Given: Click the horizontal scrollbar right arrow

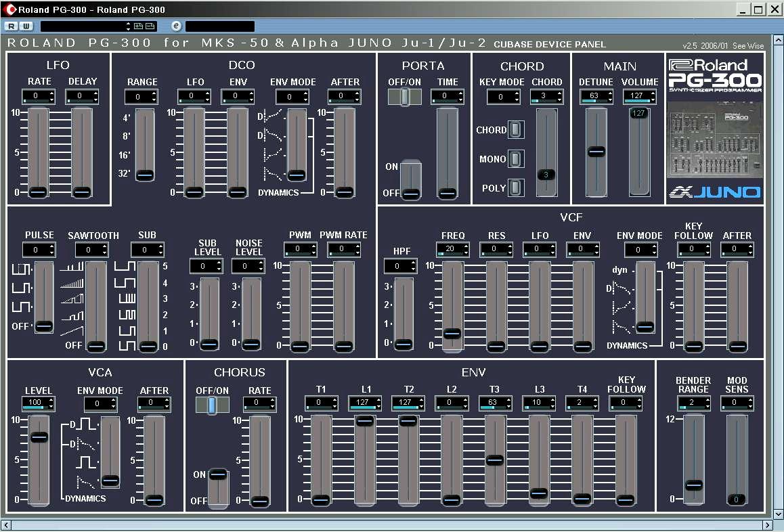Looking at the screenshot, I should pos(768,525).
